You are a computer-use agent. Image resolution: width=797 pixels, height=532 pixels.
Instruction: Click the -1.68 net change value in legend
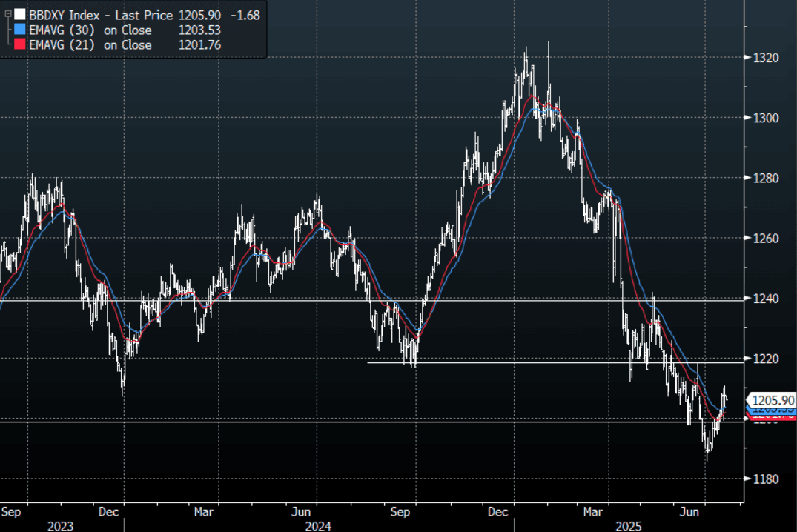click(245, 15)
